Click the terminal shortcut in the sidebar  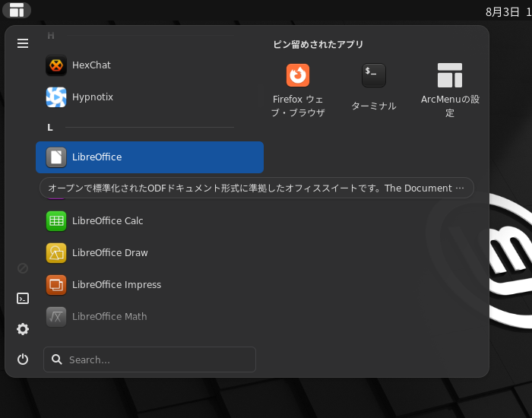point(23,299)
